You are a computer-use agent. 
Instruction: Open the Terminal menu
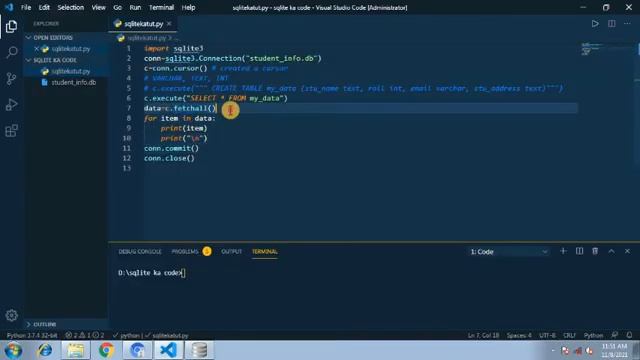pos(161,7)
